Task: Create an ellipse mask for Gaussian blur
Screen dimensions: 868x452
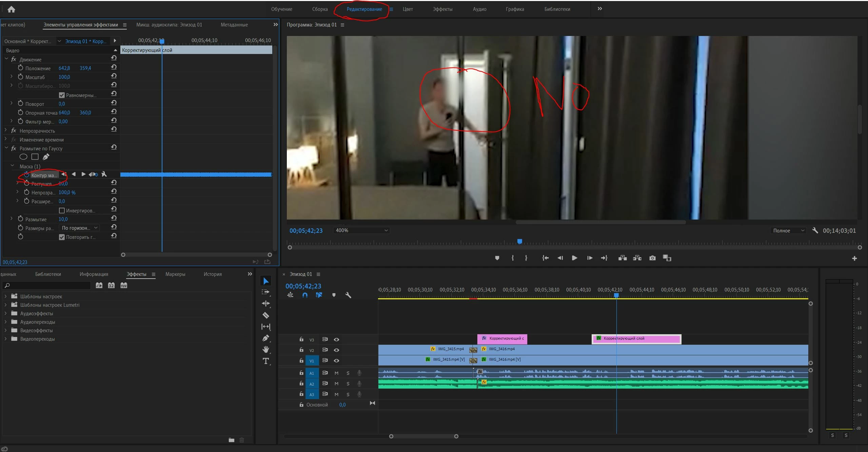Action: 23,157
